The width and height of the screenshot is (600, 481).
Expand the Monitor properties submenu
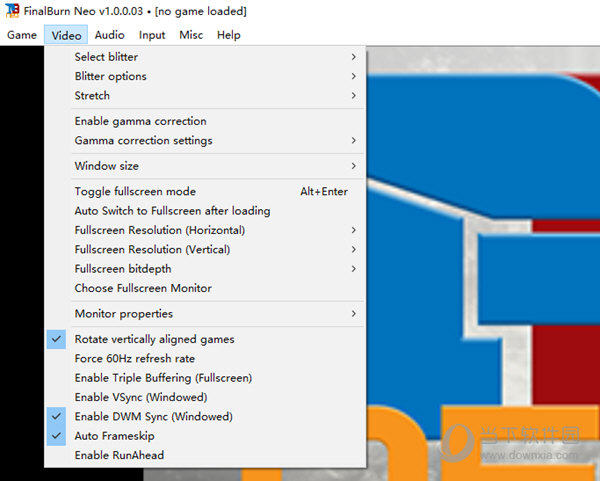coord(205,314)
